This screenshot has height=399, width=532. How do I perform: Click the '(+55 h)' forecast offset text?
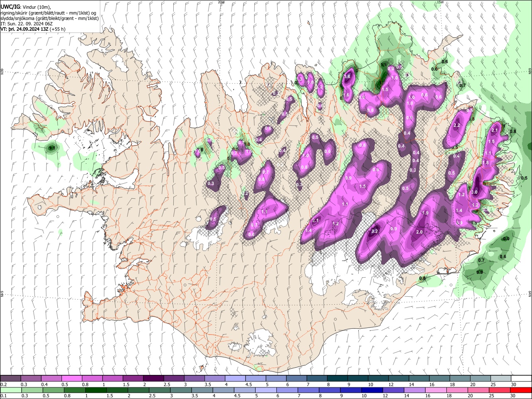click(x=57, y=29)
